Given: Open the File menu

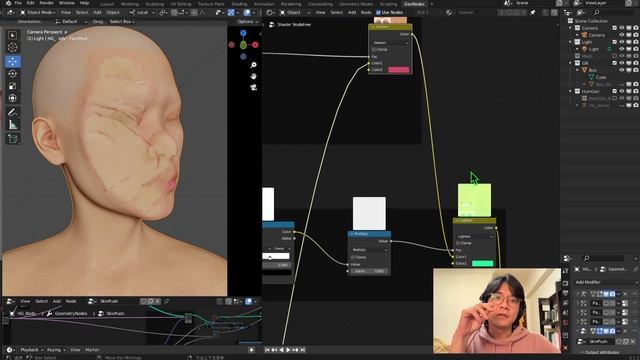Looking at the screenshot, I should [x=18, y=3].
